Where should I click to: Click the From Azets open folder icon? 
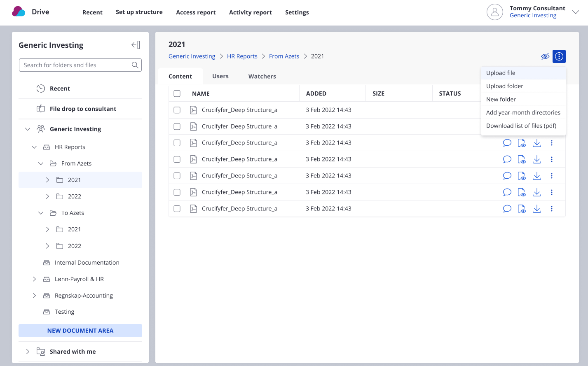point(53,163)
